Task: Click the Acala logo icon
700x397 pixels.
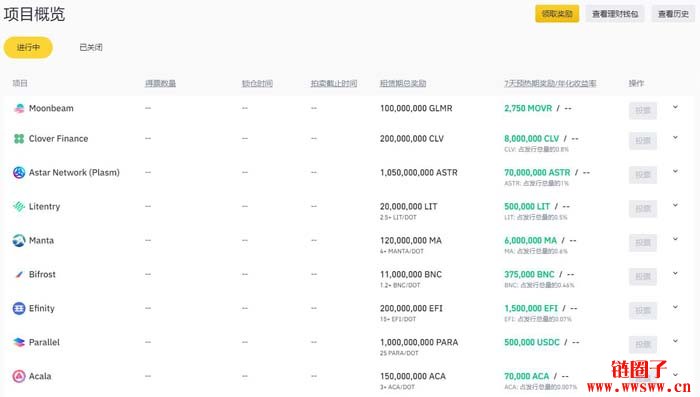Action: click(19, 376)
